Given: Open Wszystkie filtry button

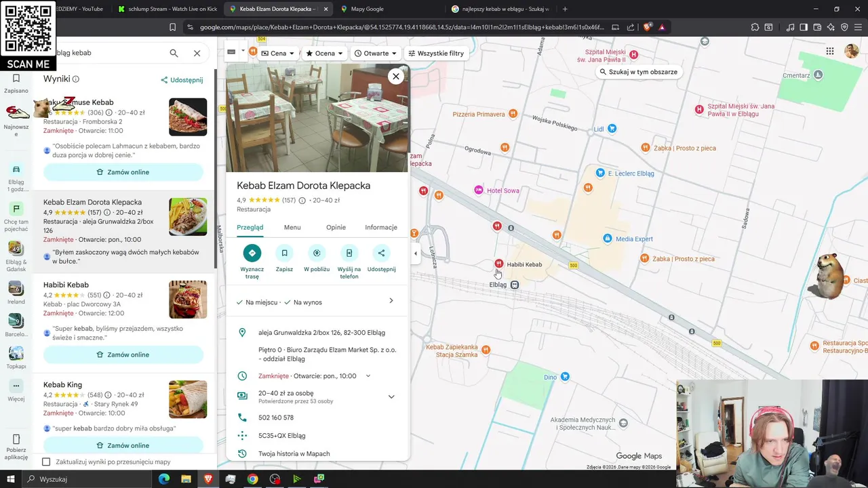Looking at the screenshot, I should (x=435, y=54).
